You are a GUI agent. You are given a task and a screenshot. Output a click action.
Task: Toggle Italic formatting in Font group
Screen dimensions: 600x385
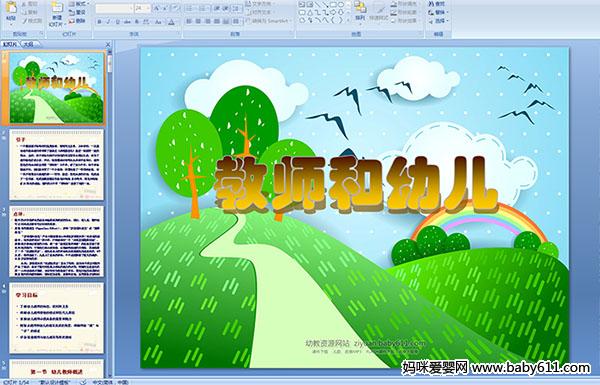[x=108, y=22]
